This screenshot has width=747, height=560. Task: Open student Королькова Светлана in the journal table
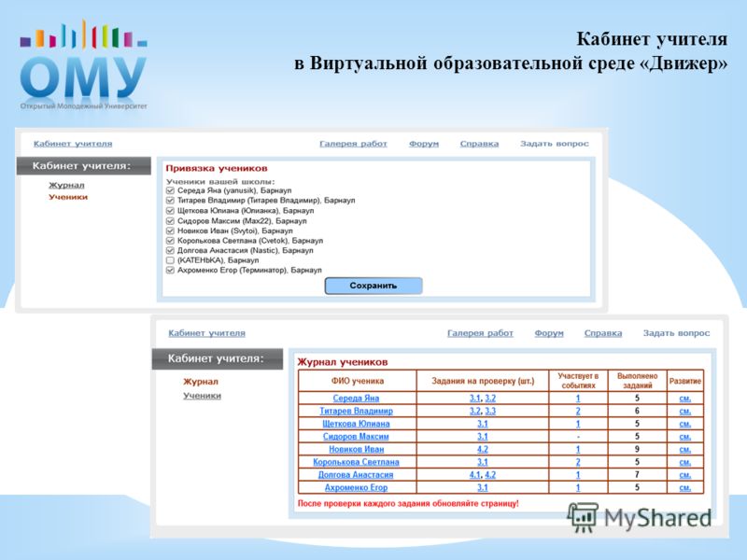click(356, 462)
